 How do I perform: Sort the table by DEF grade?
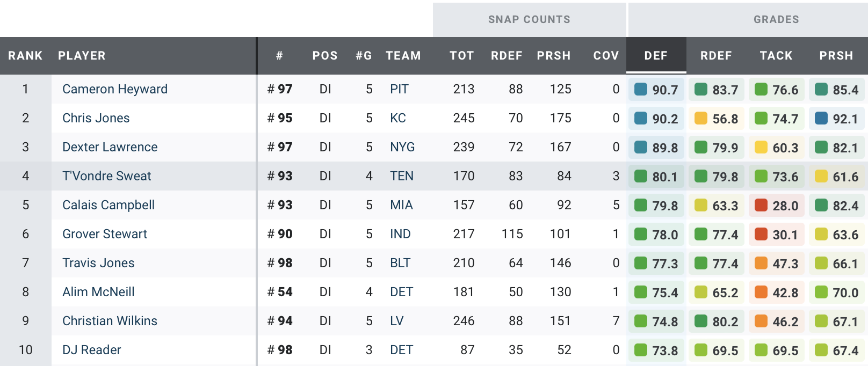656,55
